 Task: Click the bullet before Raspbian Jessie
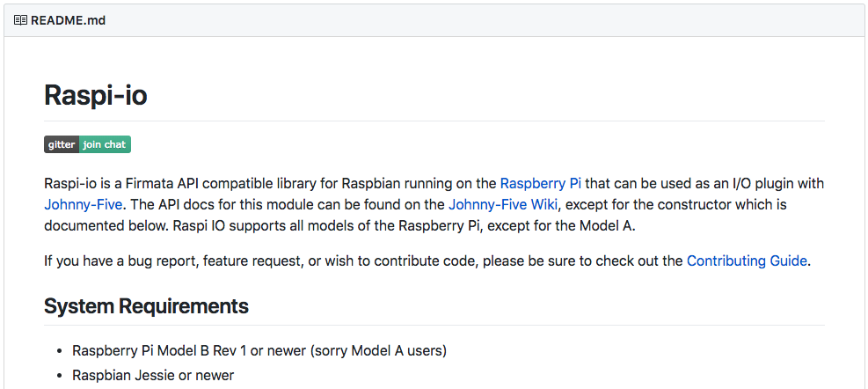click(x=60, y=376)
